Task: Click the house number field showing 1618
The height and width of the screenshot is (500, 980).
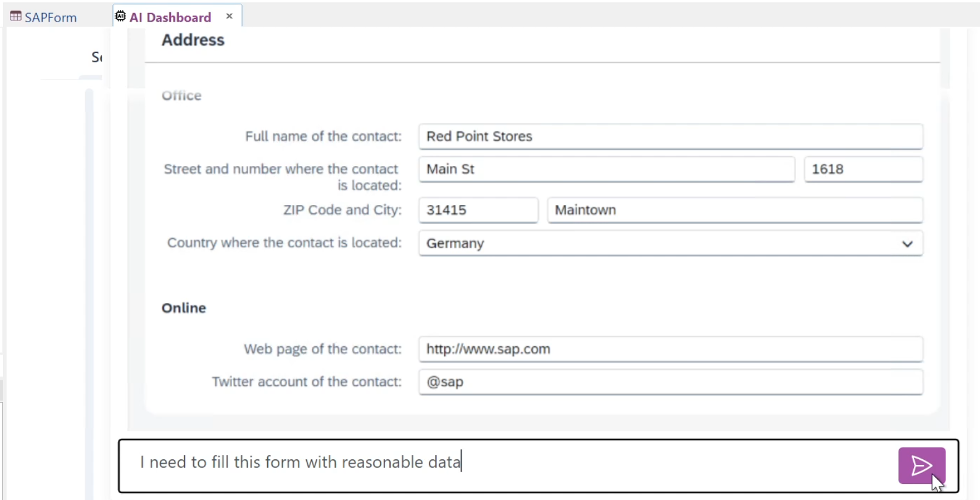Action: (x=863, y=169)
